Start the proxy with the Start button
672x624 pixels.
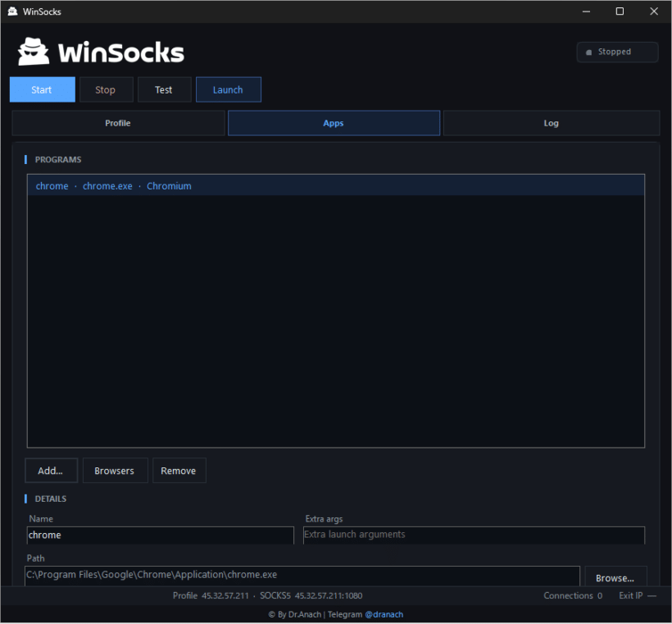(42, 89)
